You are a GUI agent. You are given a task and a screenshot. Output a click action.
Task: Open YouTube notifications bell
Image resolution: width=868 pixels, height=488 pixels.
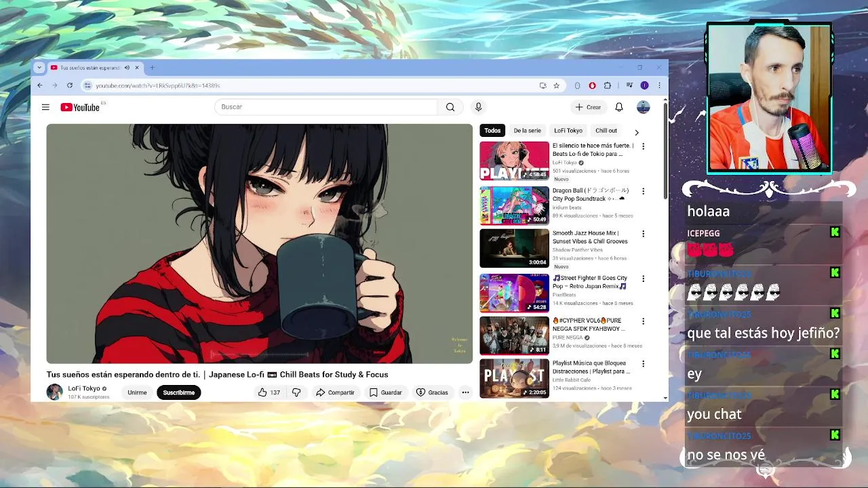pyautogui.click(x=619, y=107)
